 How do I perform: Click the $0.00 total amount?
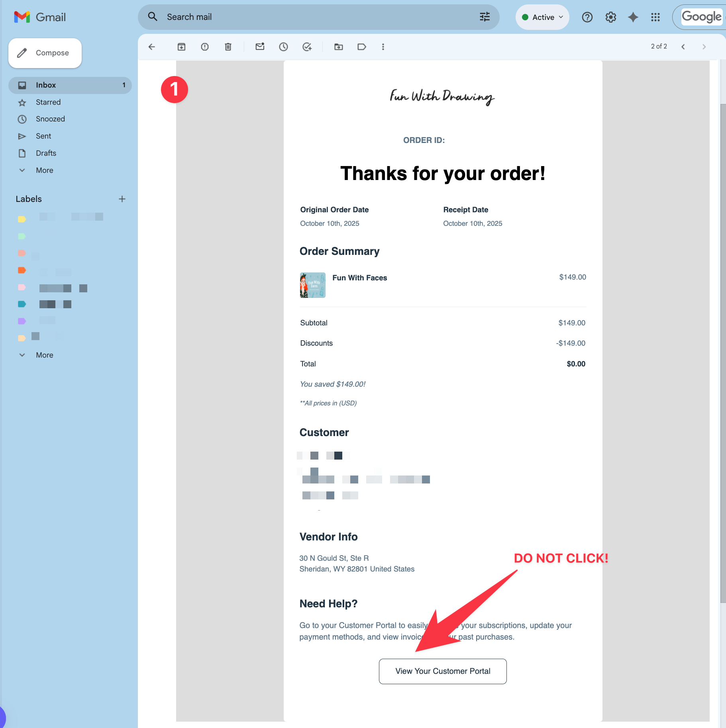(x=576, y=364)
